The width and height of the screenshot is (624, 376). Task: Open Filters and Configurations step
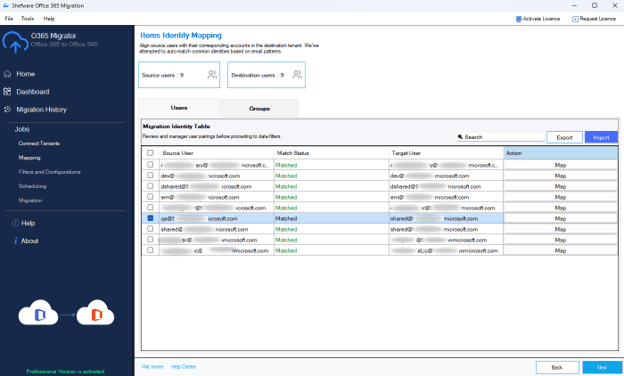coord(49,172)
